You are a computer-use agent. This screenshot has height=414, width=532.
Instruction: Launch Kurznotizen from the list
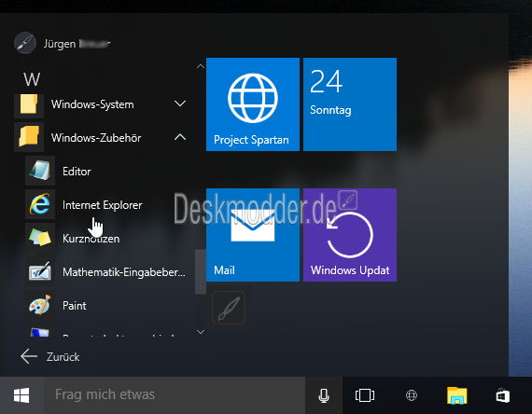(106, 238)
